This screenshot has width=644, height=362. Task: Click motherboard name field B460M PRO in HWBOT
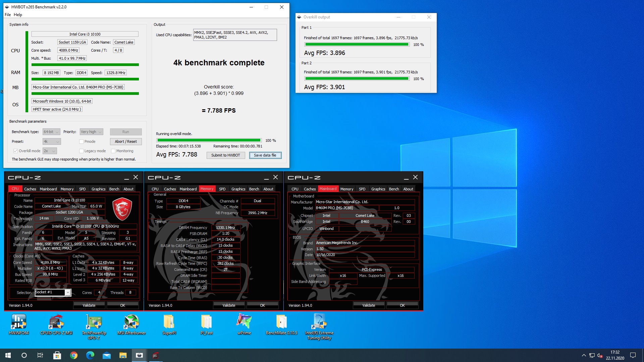click(x=78, y=87)
